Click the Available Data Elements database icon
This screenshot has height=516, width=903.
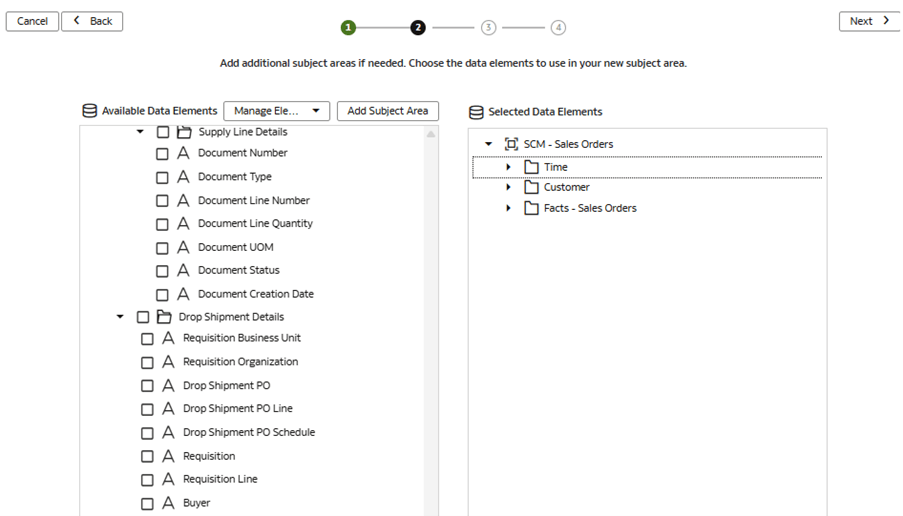(x=90, y=111)
